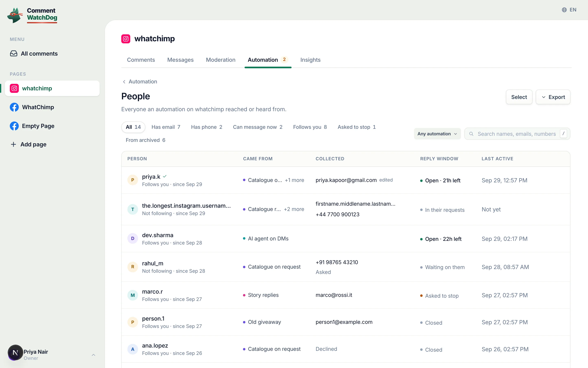Click the Empty Page Facebook icon

[14, 126]
